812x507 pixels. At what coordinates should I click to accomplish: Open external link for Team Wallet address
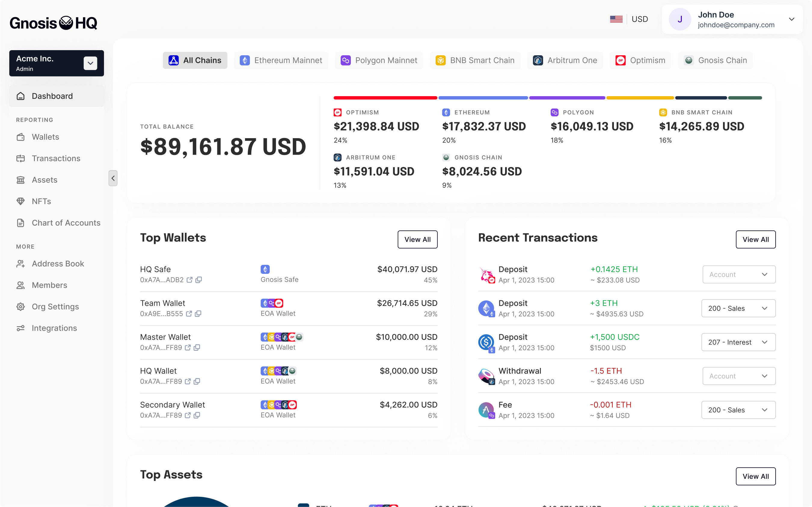(x=189, y=314)
